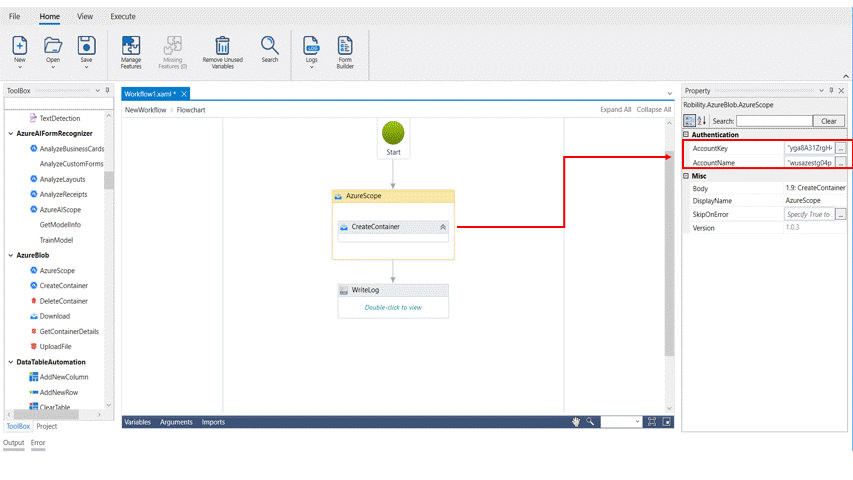Click Expand All on the workflow canvas
The height and width of the screenshot is (480, 853).
tap(615, 110)
